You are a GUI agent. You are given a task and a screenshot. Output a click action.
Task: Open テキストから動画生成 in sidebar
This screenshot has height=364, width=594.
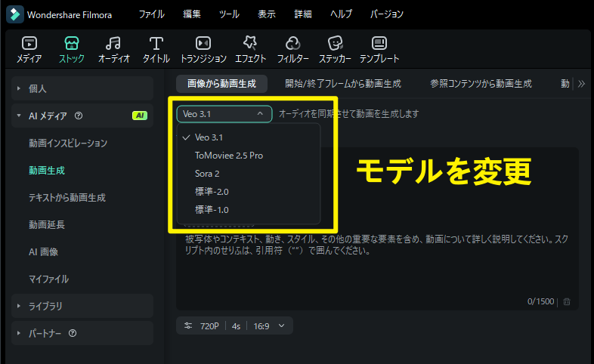pyautogui.click(x=67, y=198)
